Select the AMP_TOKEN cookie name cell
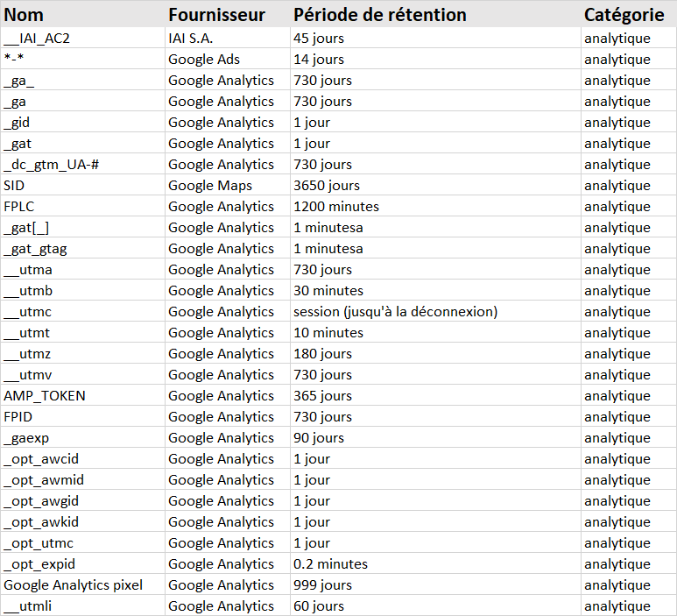Screen dimensions: 677x616 tap(45, 396)
